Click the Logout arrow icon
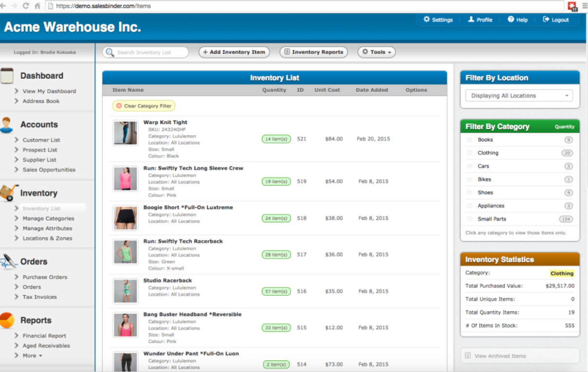 [x=546, y=19]
